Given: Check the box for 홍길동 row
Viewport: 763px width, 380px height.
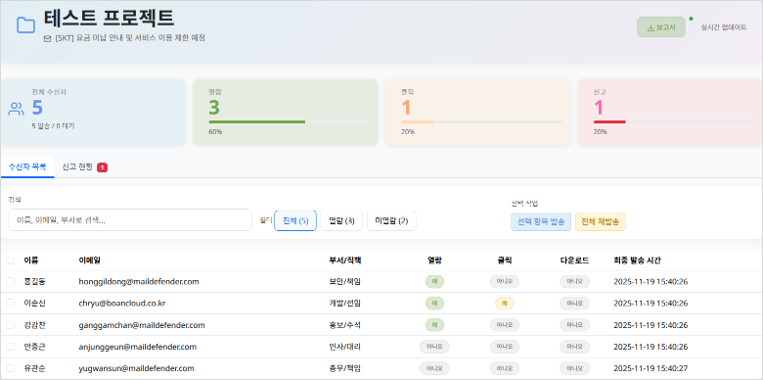Looking at the screenshot, I should (x=10, y=282).
